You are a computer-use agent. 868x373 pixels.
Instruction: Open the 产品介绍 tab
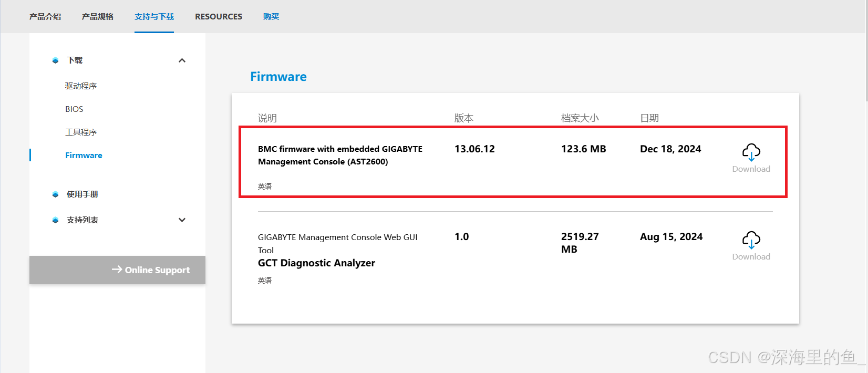45,17
